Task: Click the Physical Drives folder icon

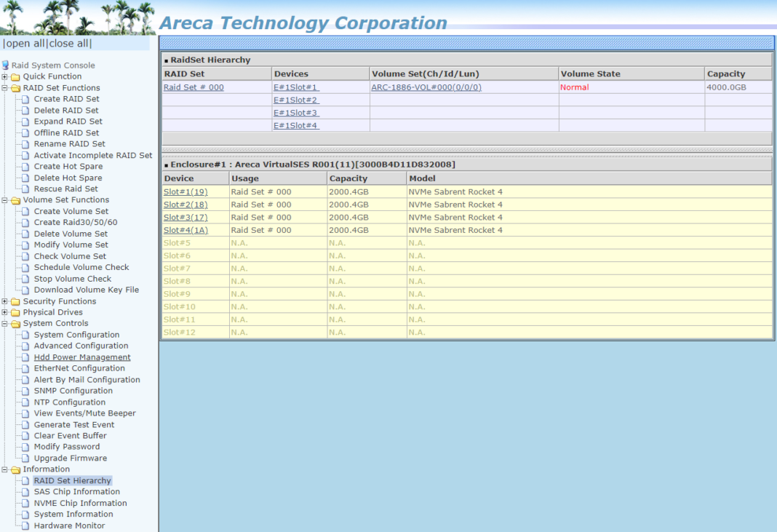Action: (15, 312)
